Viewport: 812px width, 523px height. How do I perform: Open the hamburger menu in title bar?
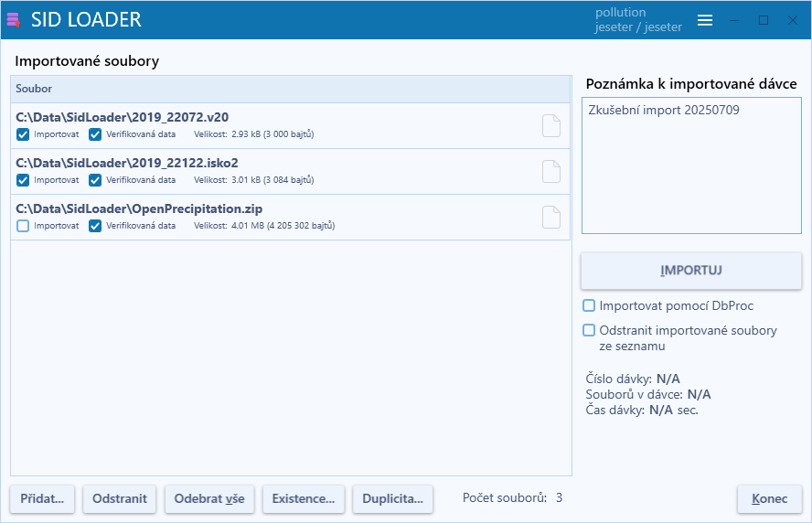(x=705, y=20)
